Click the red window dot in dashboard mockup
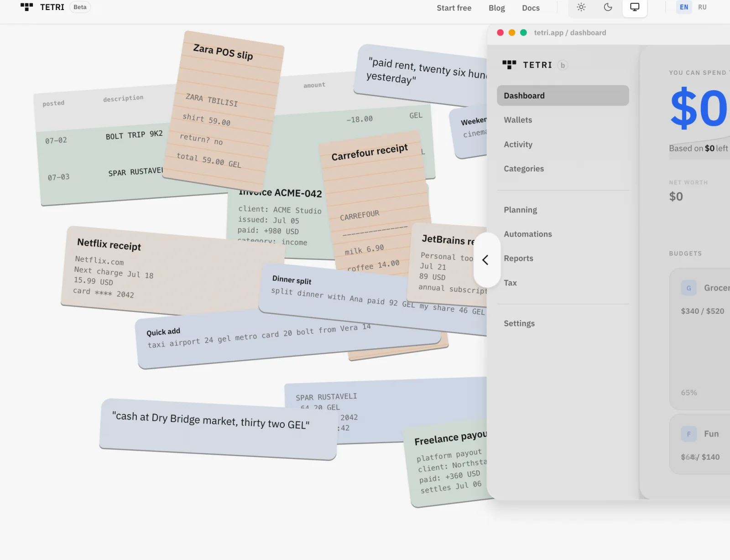This screenshot has width=730, height=560. click(500, 32)
